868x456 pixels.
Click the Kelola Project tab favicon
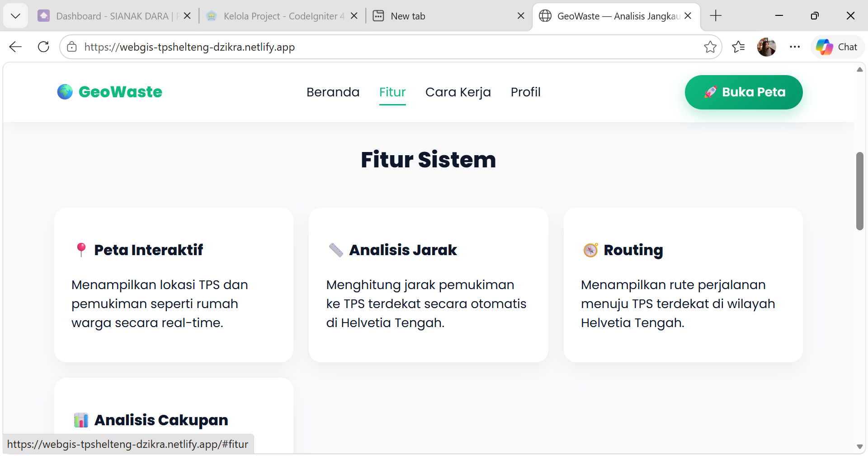(211, 16)
